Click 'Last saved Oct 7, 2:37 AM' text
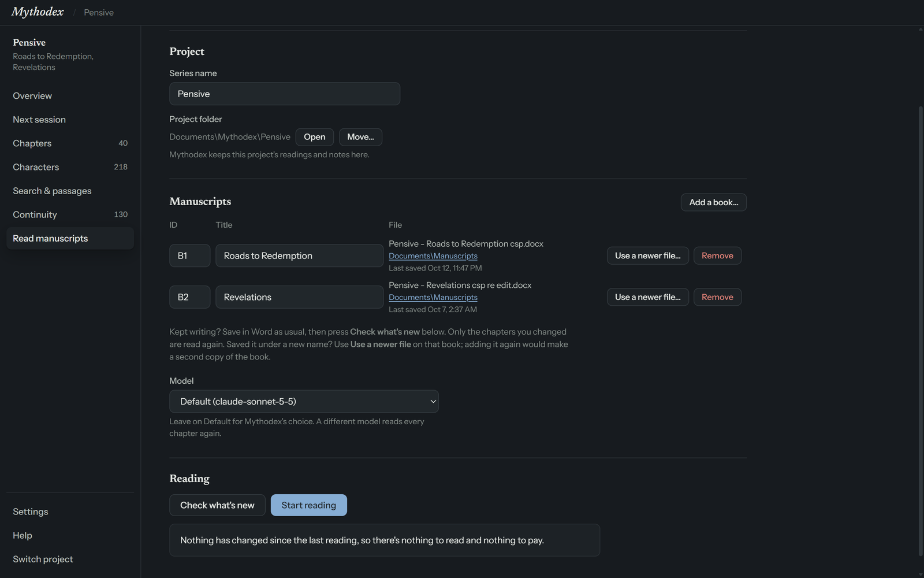This screenshot has height=578, width=924. click(x=433, y=310)
